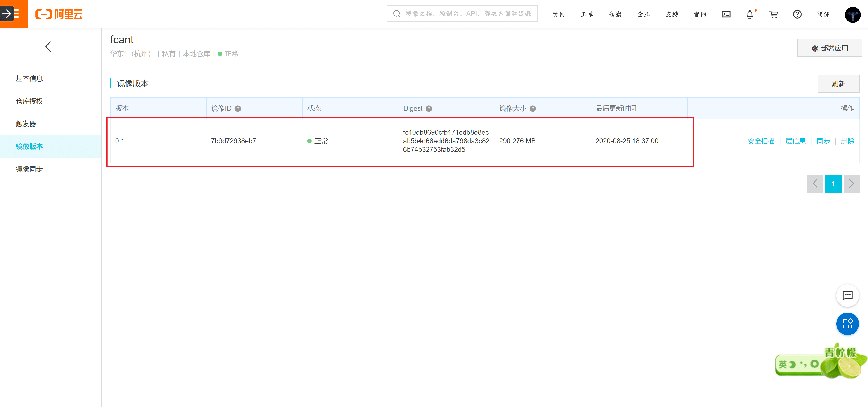Click help icon next to 镜像大小

click(x=532, y=108)
